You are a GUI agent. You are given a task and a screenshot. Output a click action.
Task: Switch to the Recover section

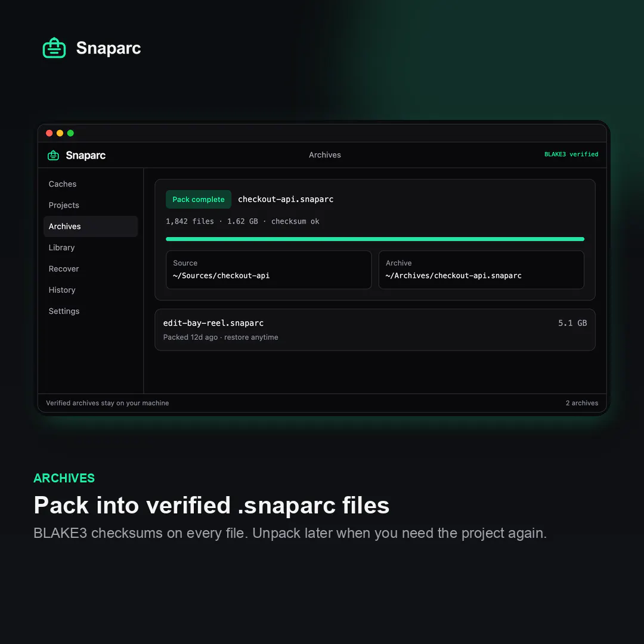[91, 268]
